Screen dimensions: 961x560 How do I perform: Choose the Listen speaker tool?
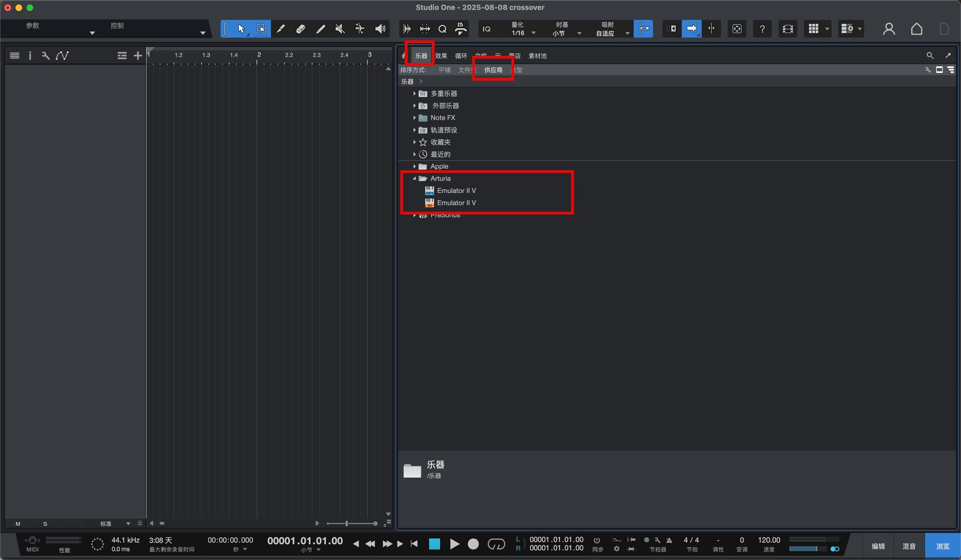(380, 29)
